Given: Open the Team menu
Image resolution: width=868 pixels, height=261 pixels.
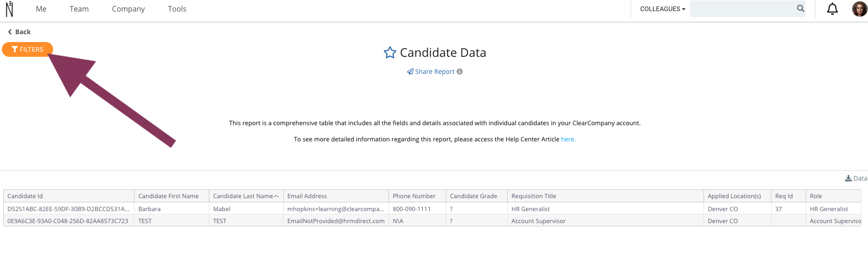Looking at the screenshot, I should [x=79, y=9].
